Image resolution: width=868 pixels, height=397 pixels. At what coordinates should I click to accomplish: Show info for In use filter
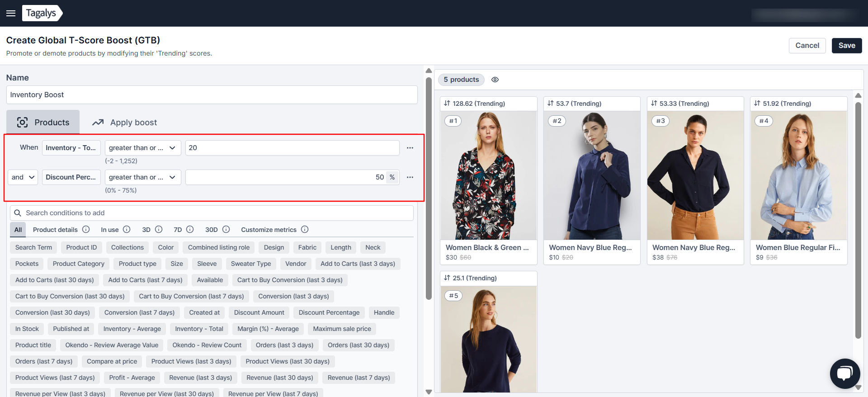[127, 230]
